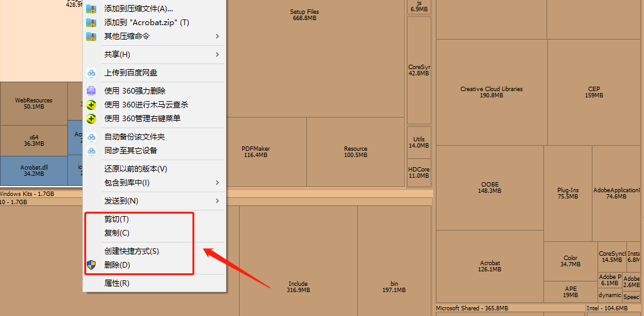644x316 pixels.
Task: Open the 发送到(N) submenu
Action: [155, 201]
